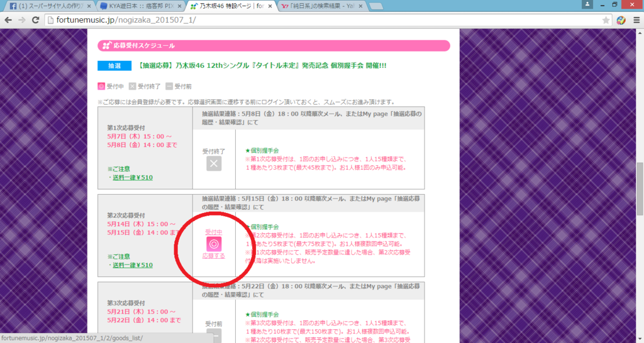Click 抽選結果連絡：5月15日 notice text
The height and width of the screenshot is (343, 644).
(x=311, y=203)
